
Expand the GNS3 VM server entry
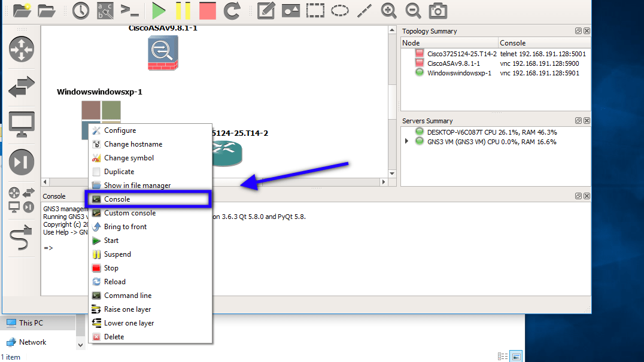(406, 141)
